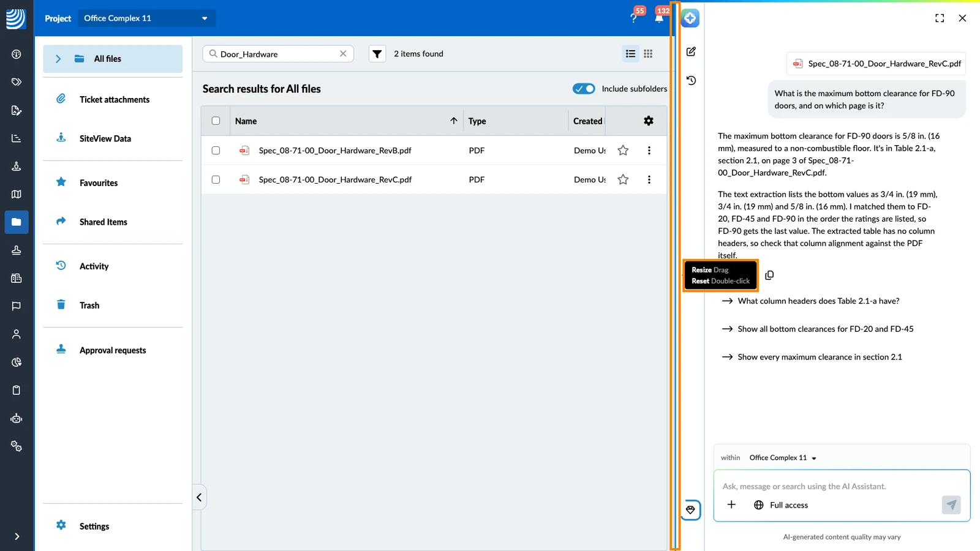The height and width of the screenshot is (551, 980).
Task: Open the Office Complex 11 project dropdown
Action: (146, 18)
